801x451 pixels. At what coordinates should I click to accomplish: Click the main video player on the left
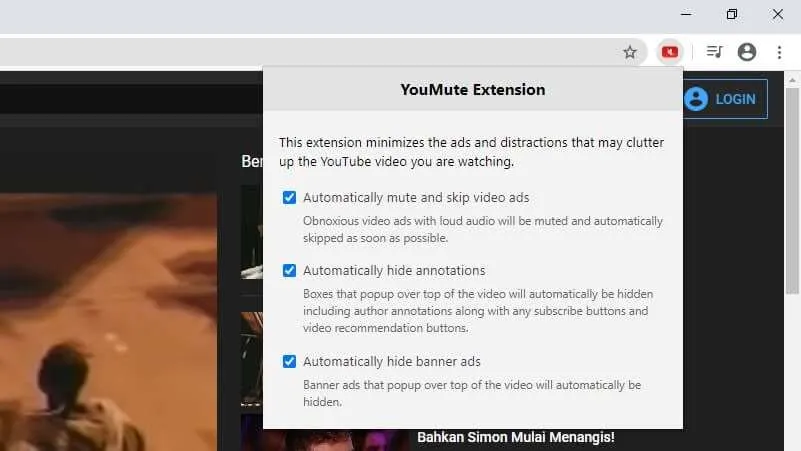pos(108,322)
